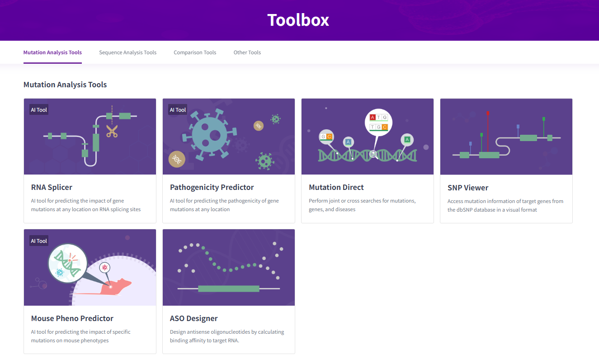Switch to the Sequence Analysis Tools tab
This screenshot has width=599, height=364.
point(127,52)
